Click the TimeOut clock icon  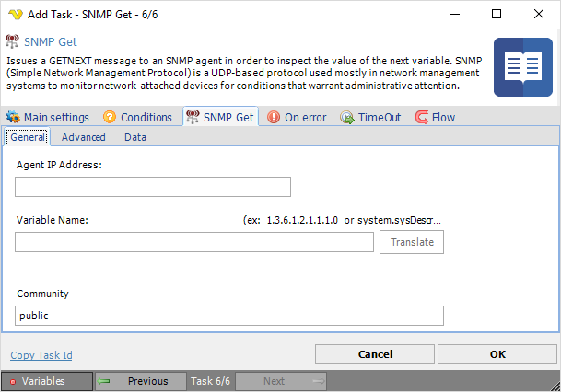click(x=347, y=117)
